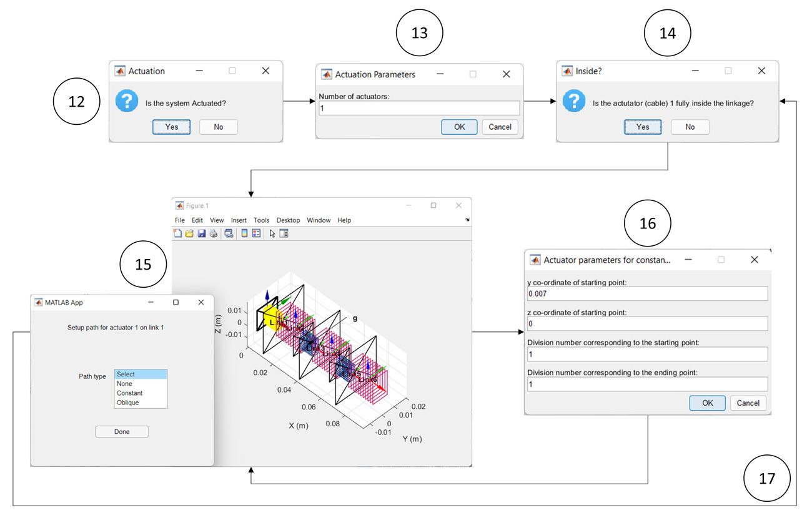812x518 pixels.
Task: Click the y co-ordinate starting point field
Action: (648, 293)
